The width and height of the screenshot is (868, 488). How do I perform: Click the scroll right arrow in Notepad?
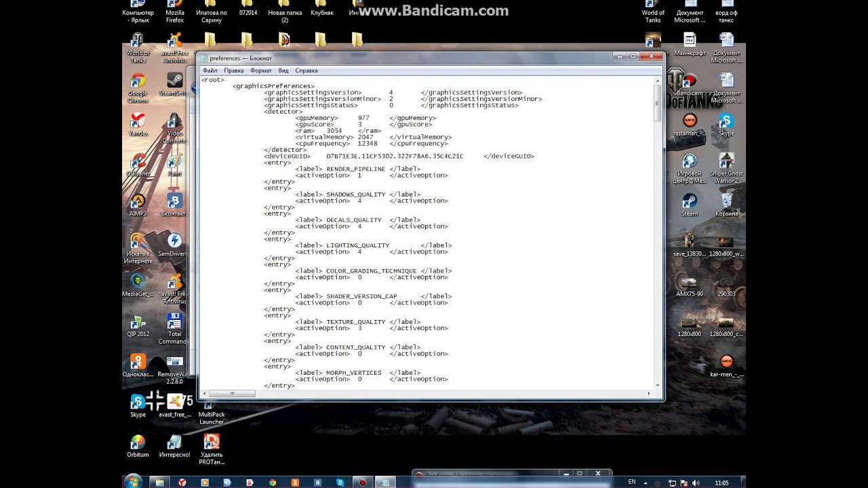[648, 393]
